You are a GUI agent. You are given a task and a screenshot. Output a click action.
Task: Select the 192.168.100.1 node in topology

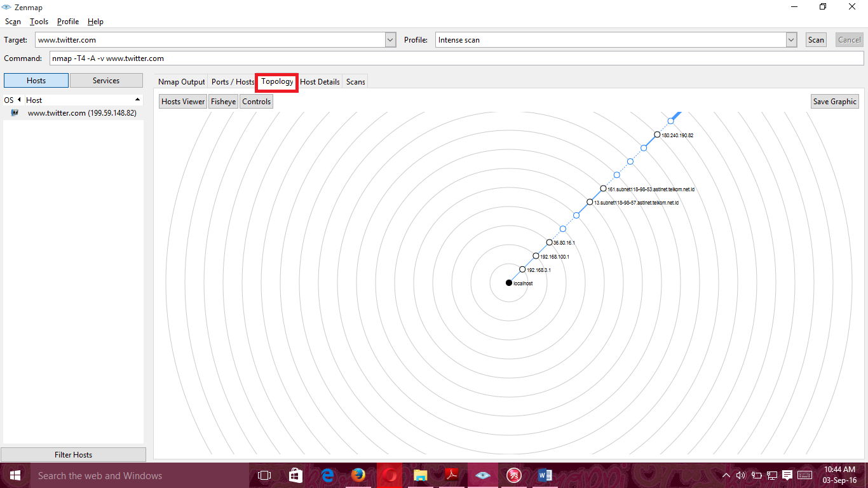click(x=536, y=256)
